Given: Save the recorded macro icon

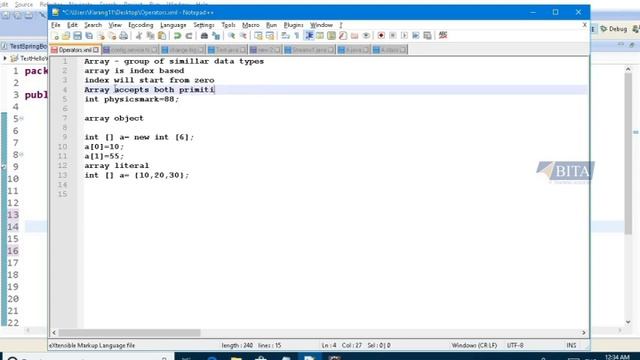Looking at the screenshot, I should click(x=427, y=36).
